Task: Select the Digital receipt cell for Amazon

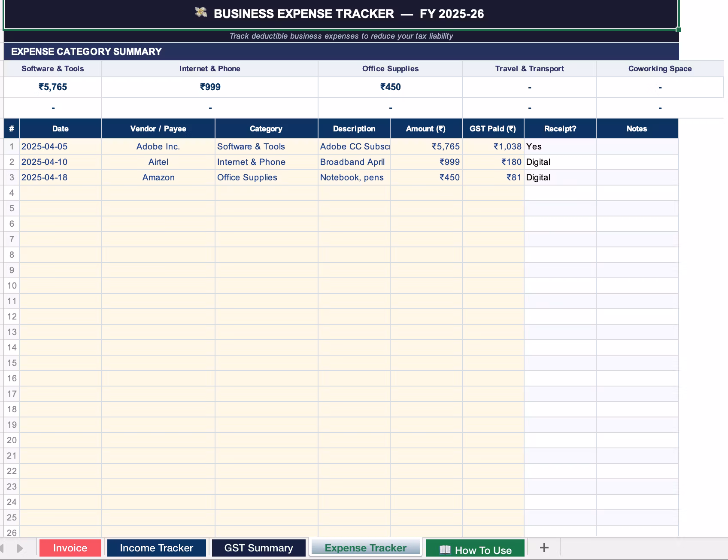Action: 560,177
